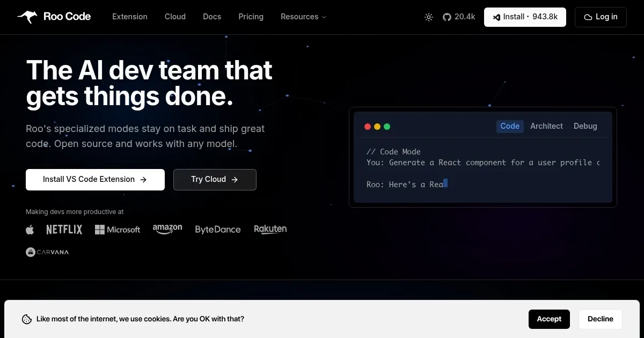Open the Pricing page from the nav

[x=251, y=17]
